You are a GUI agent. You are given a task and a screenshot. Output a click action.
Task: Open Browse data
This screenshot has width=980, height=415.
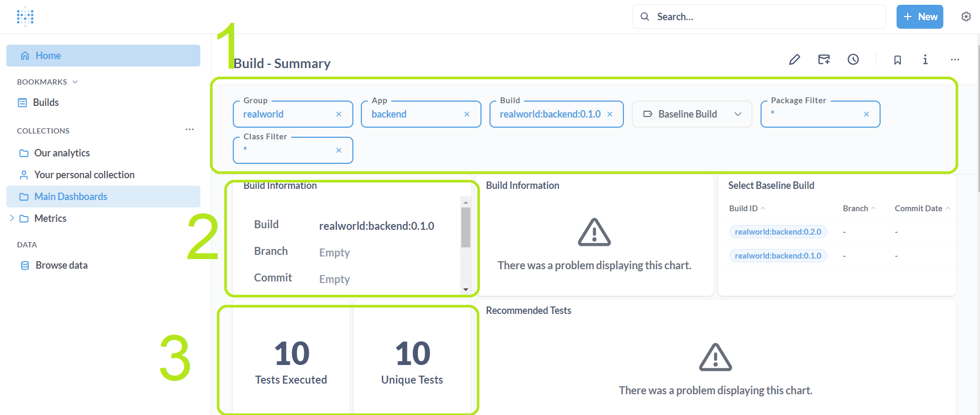pos(103,265)
